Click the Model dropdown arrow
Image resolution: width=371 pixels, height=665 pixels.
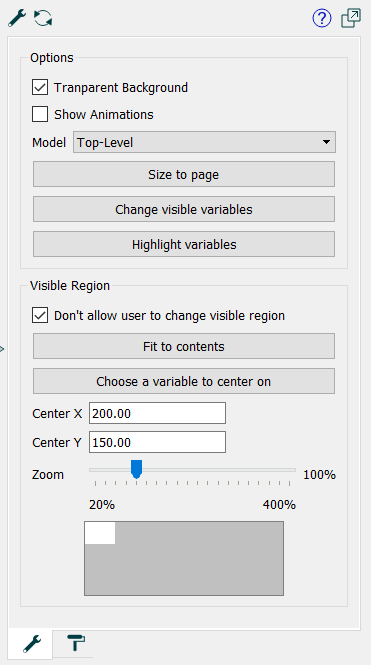tap(326, 142)
